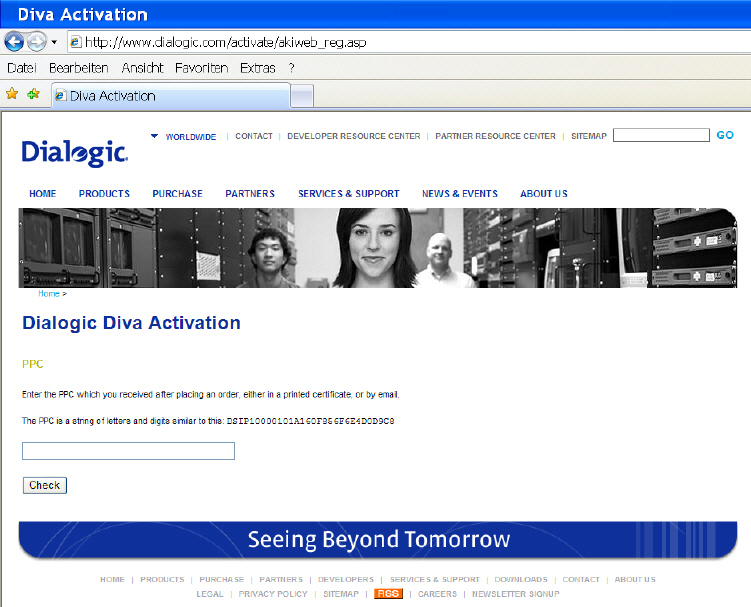Click the orange RSS feed icon
751x607 pixels.
[388, 594]
